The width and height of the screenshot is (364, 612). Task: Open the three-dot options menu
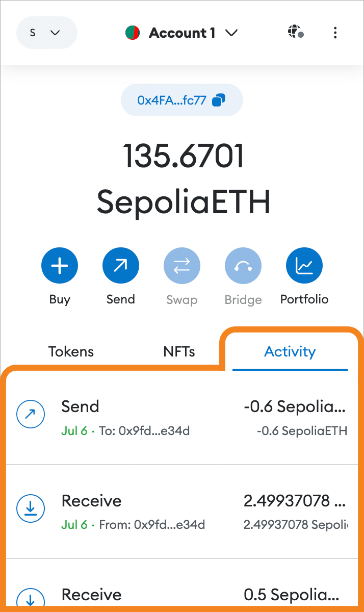[335, 33]
